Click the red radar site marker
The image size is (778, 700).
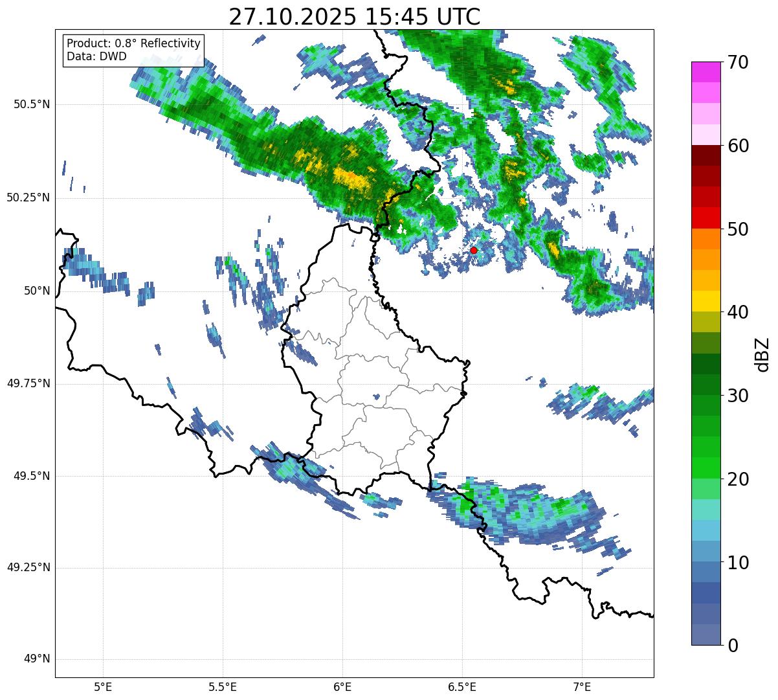pyautogui.click(x=474, y=250)
